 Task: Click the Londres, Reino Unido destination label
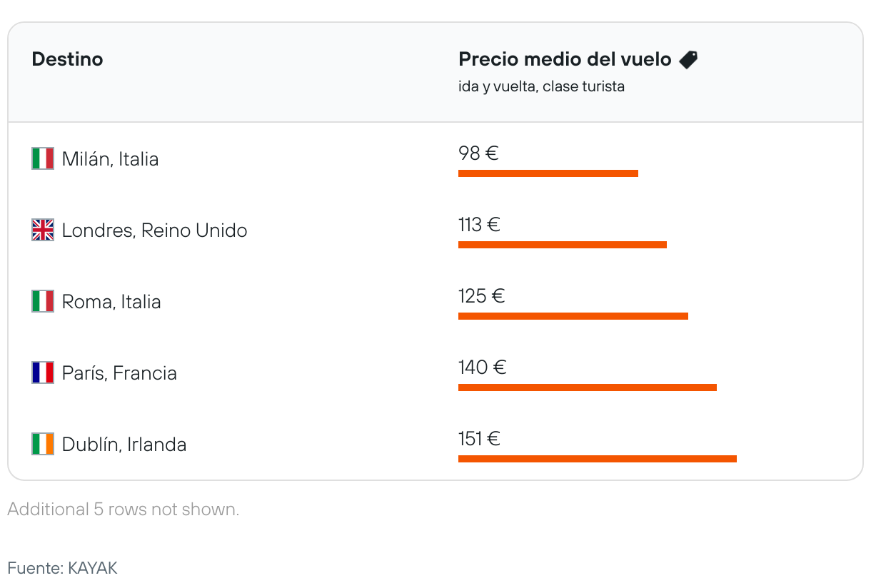(154, 230)
